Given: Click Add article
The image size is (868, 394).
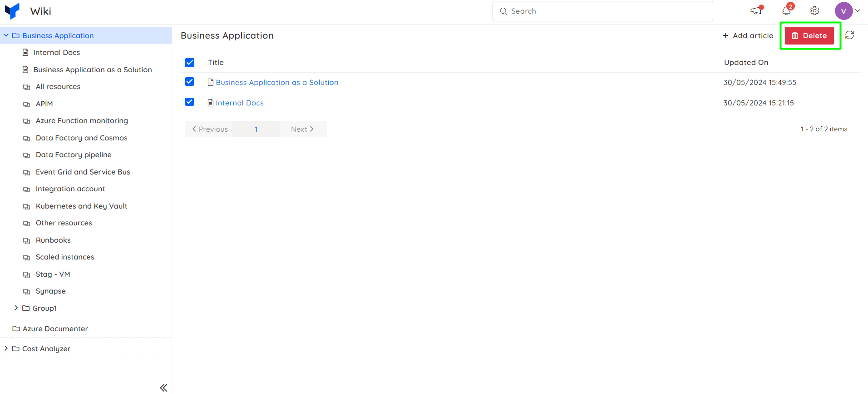Looking at the screenshot, I should tap(748, 35).
